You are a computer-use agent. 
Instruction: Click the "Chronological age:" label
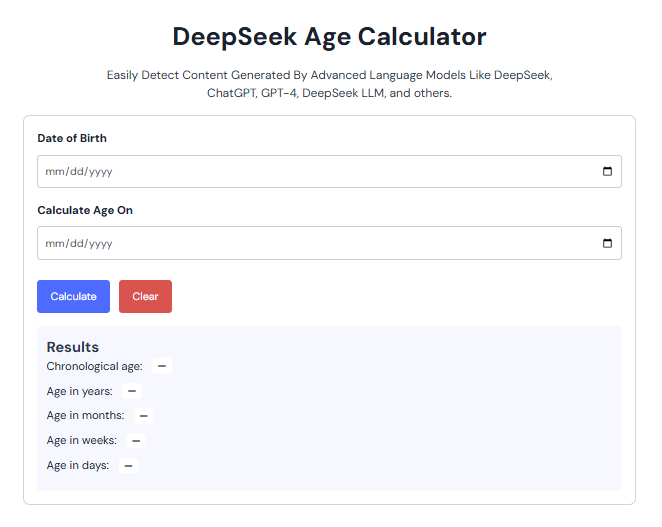click(x=95, y=366)
